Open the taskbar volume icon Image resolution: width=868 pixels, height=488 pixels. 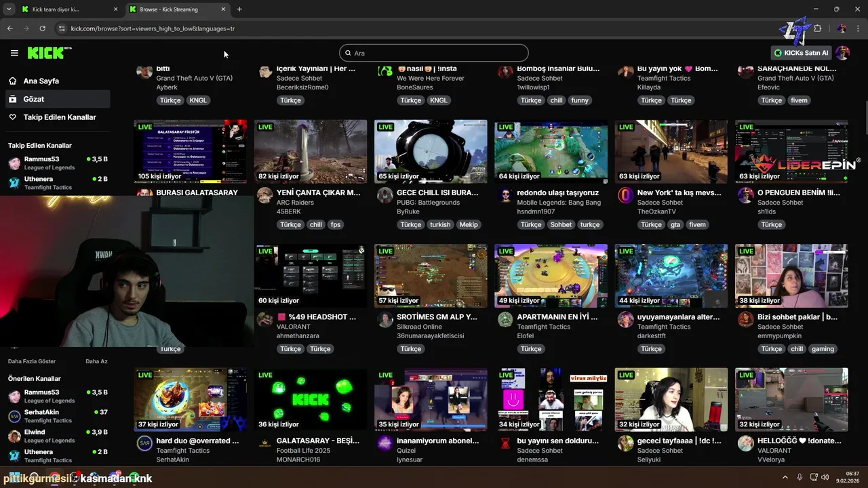pos(825,477)
